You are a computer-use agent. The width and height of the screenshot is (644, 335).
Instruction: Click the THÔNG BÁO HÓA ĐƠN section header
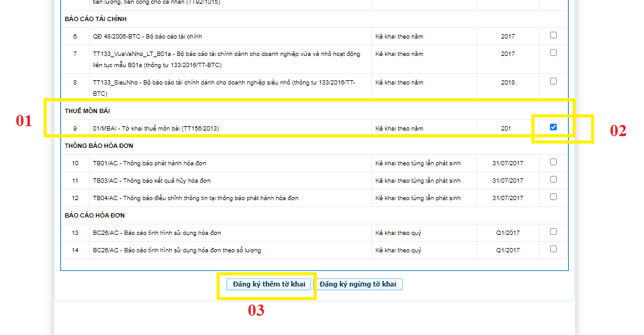pos(98,146)
